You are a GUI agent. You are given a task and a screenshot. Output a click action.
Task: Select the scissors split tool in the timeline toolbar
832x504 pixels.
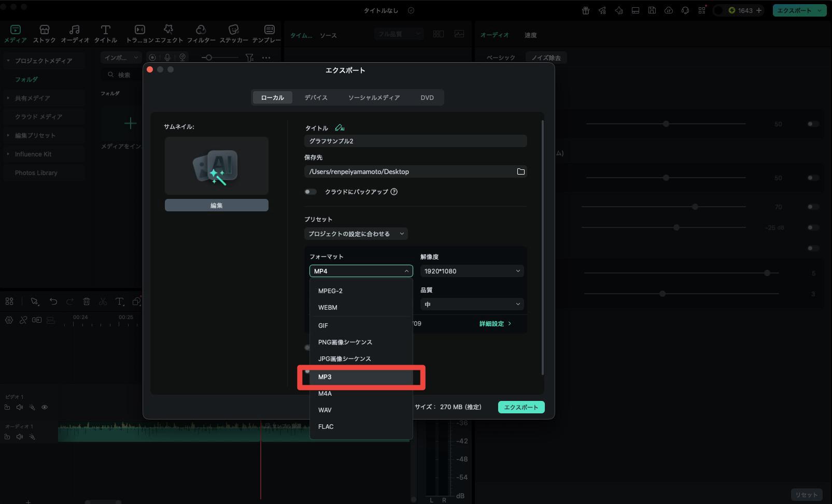pyautogui.click(x=103, y=301)
